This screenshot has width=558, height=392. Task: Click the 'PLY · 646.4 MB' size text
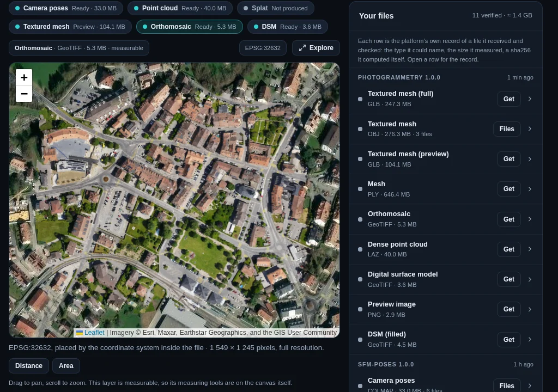tap(389, 194)
